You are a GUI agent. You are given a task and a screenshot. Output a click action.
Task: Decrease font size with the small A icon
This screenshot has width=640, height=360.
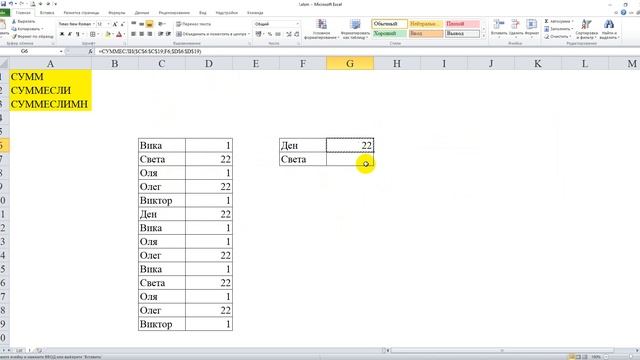click(122, 24)
